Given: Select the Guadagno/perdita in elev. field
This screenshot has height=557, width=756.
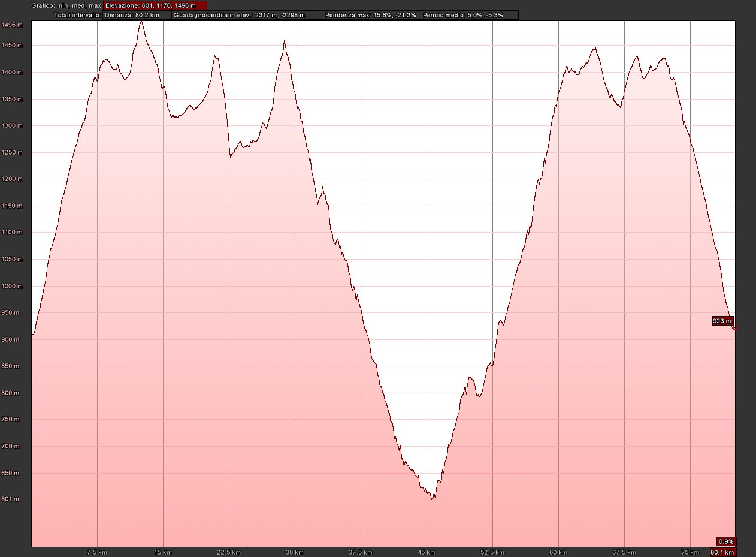Looking at the screenshot, I should point(247,15).
